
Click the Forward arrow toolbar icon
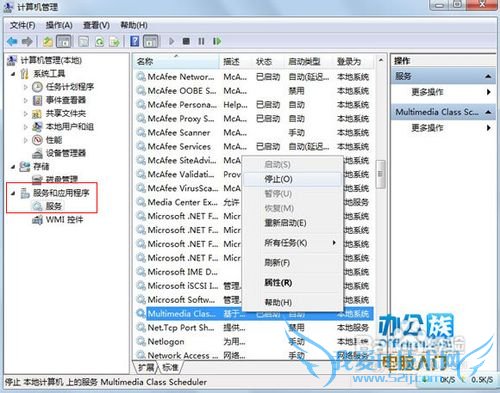pyautogui.click(x=27, y=42)
